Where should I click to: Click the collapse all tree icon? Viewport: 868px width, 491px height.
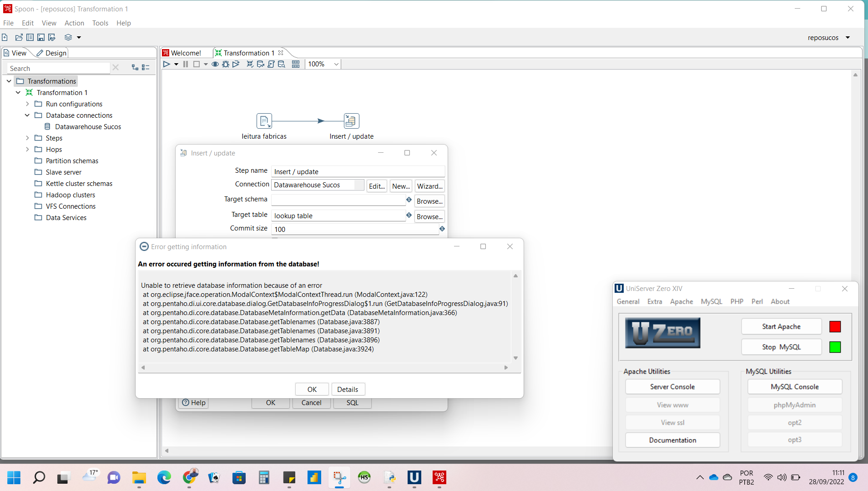click(x=146, y=67)
